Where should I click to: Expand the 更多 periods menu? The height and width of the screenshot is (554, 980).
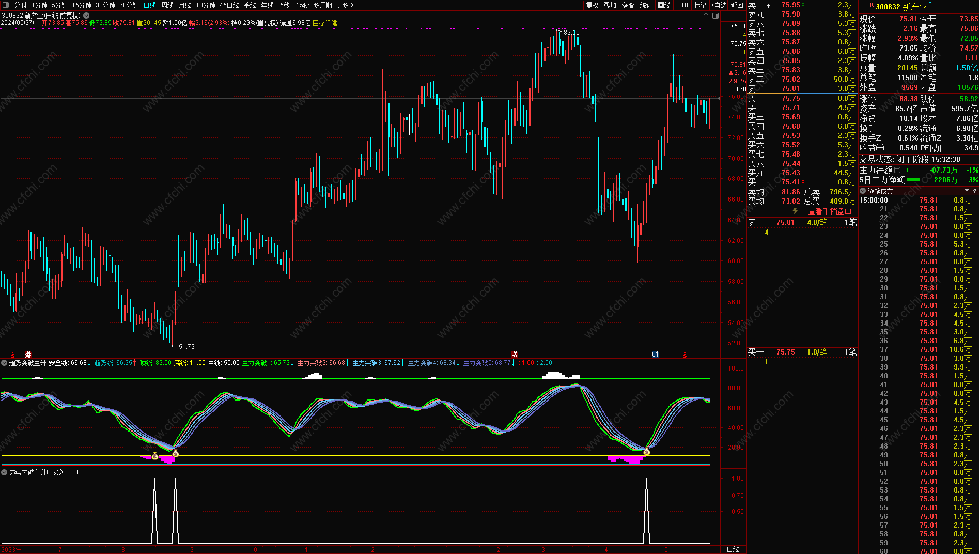345,5
